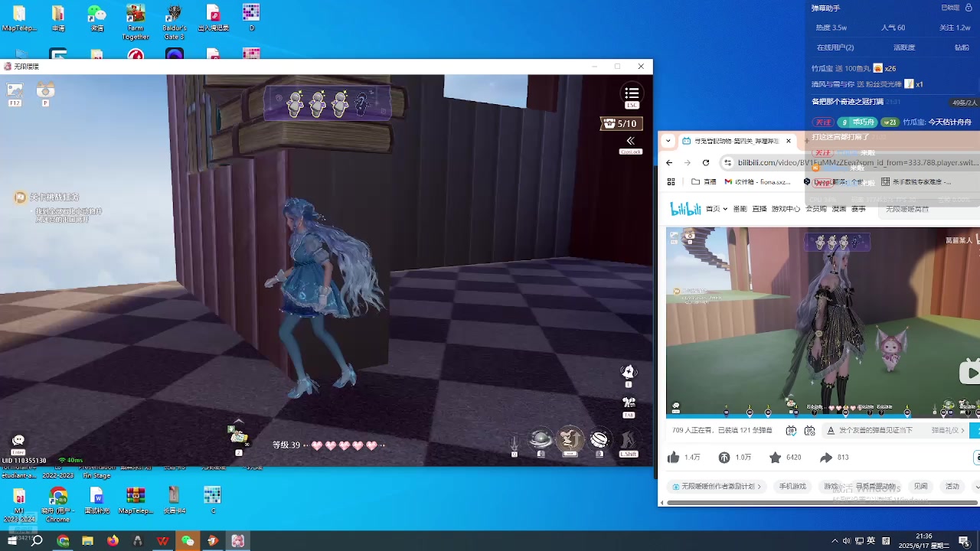Open the Gmail 收件箱 bookmark
The image size is (980, 551).
tap(757, 181)
